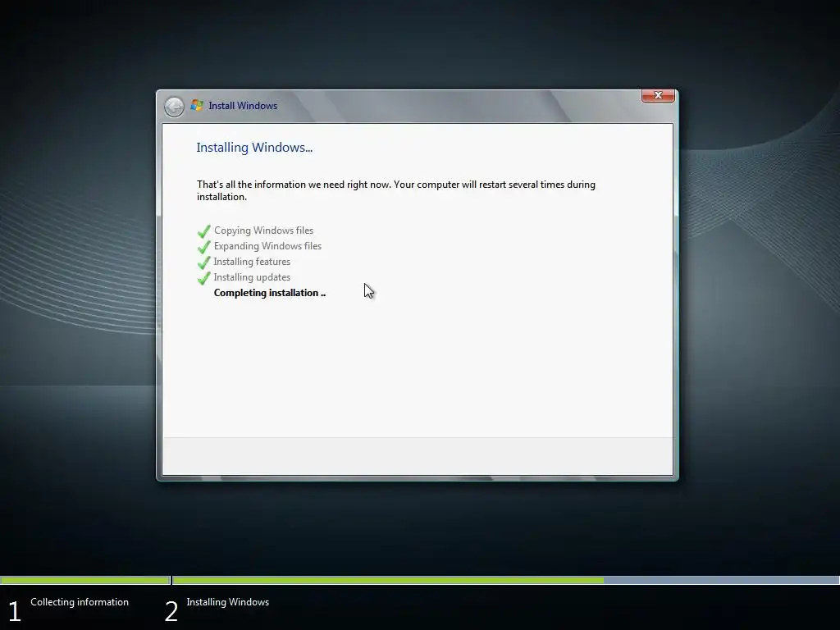Select the 'Expanding Windows files' step text
Viewport: 840px width, 630px height.
pos(268,246)
